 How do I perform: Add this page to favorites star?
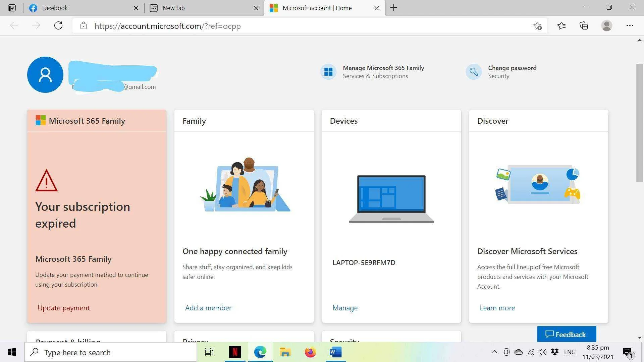(x=537, y=26)
